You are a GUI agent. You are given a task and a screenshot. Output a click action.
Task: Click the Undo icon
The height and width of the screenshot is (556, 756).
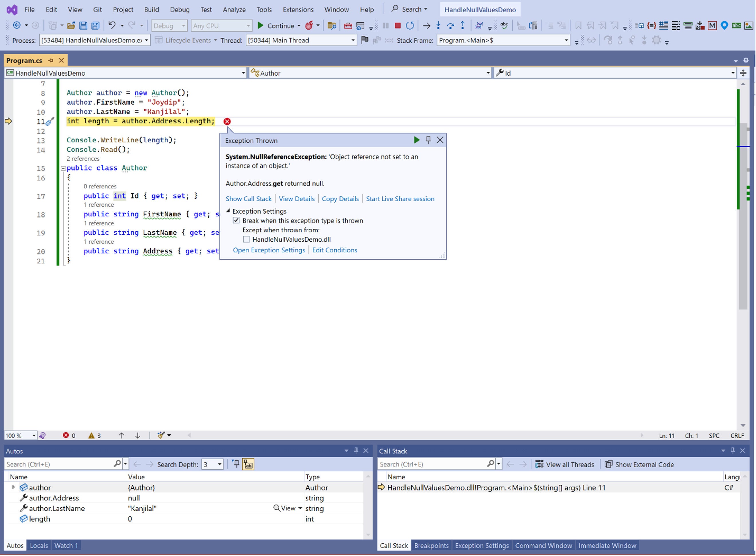112,26
